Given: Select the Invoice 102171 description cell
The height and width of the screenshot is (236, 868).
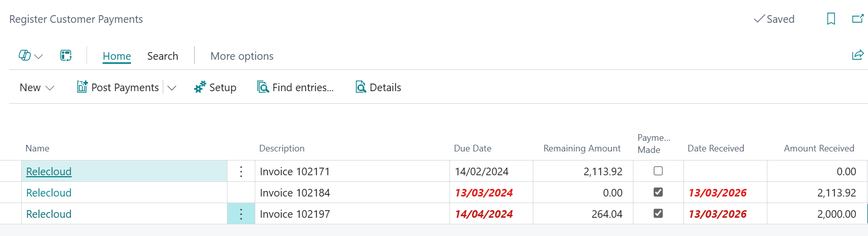Looking at the screenshot, I should click(x=352, y=172).
